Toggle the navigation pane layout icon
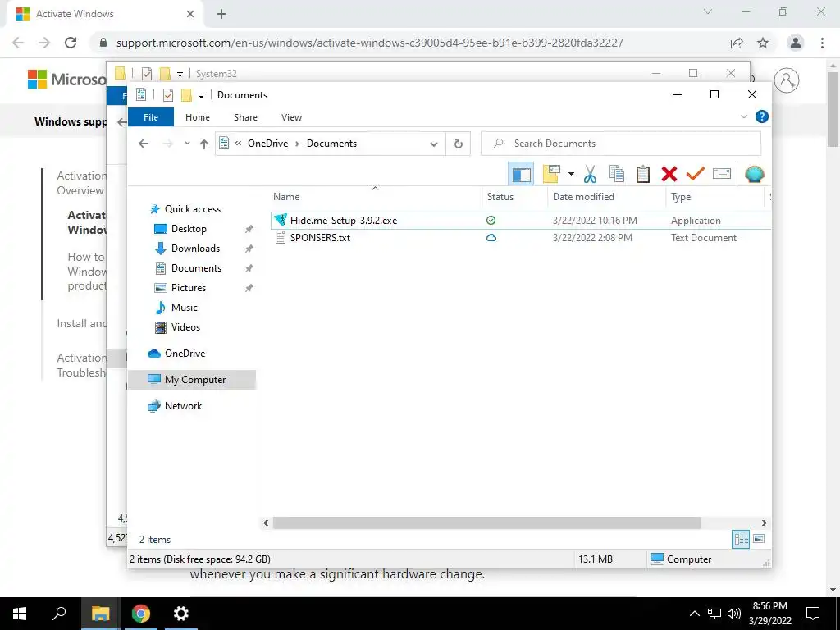Screen dimensions: 840x630 click(x=521, y=174)
